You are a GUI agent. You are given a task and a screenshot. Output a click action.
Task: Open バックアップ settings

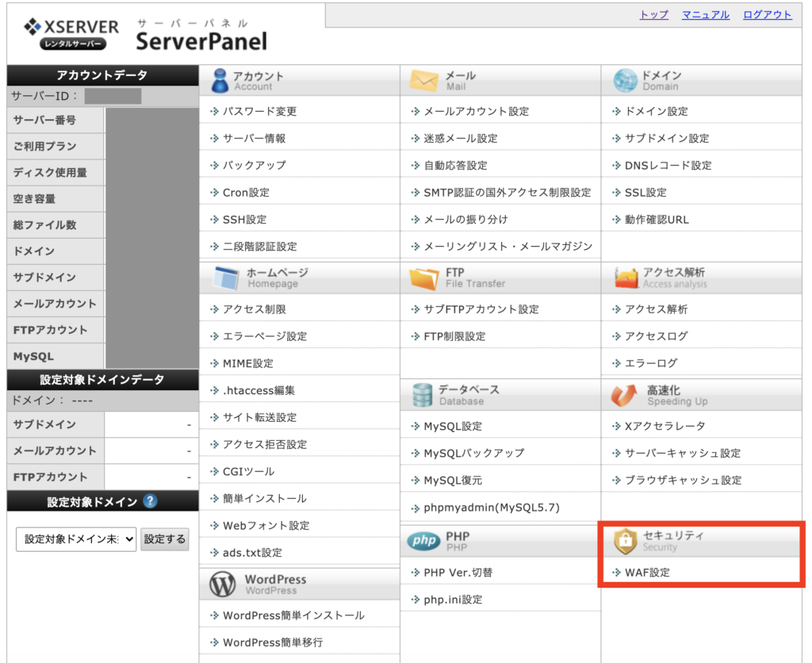pyautogui.click(x=255, y=165)
